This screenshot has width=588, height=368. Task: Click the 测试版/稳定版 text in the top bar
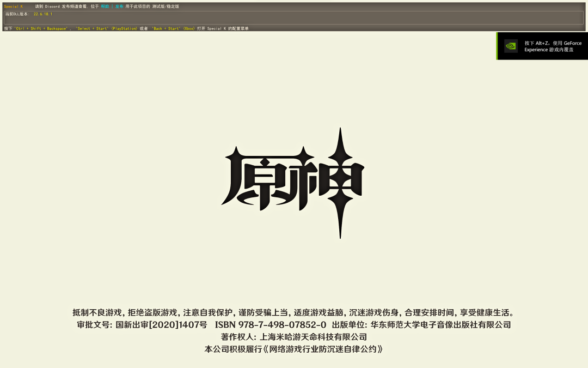(x=166, y=7)
